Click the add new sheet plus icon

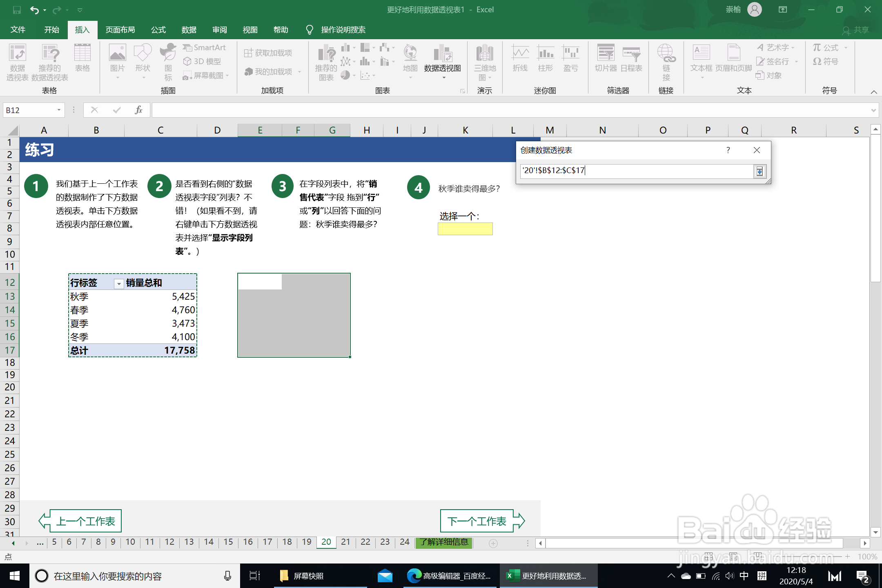pos(493,543)
